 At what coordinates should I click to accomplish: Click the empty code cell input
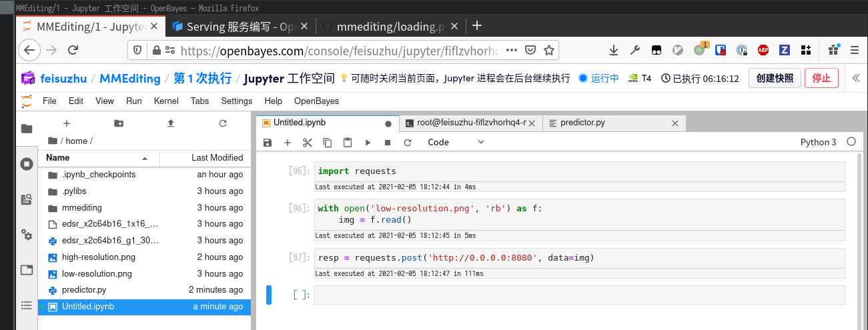click(578, 295)
